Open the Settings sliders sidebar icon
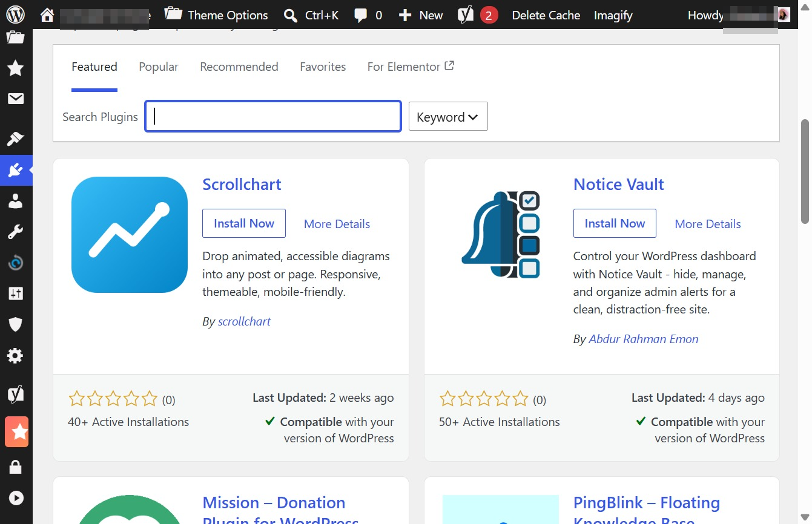The image size is (812, 524). 15,293
